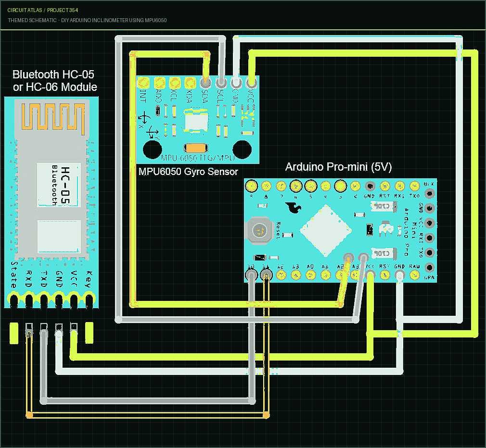Viewport: 486px width, 448px height.
Task: Select Arduino digital pin 10
Action: pos(251,275)
